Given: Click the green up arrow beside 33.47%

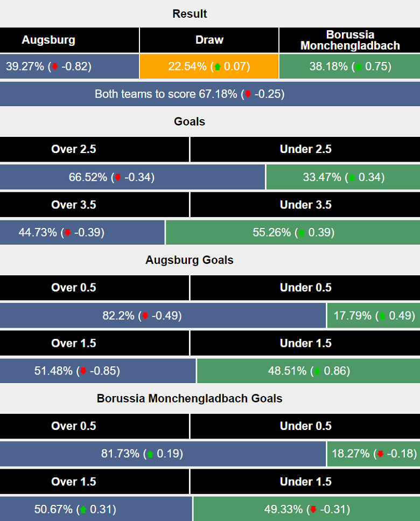Looking at the screenshot, I should tap(352, 177).
